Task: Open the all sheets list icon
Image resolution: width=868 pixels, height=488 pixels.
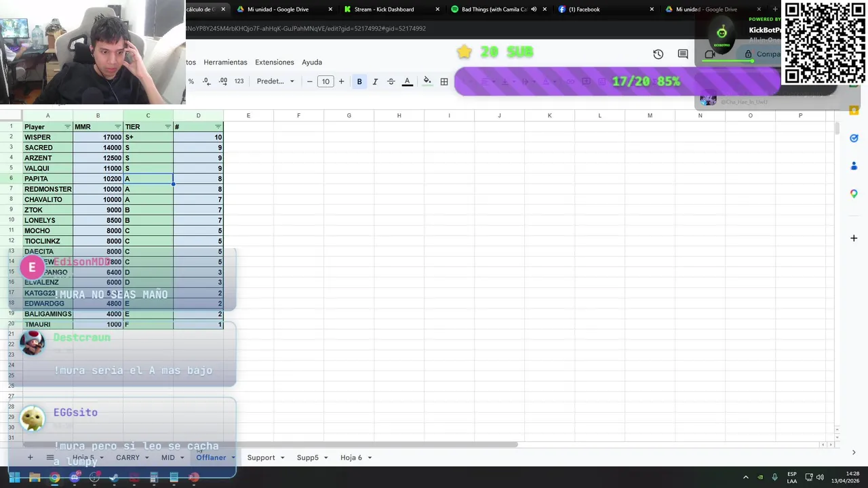Action: point(50,457)
